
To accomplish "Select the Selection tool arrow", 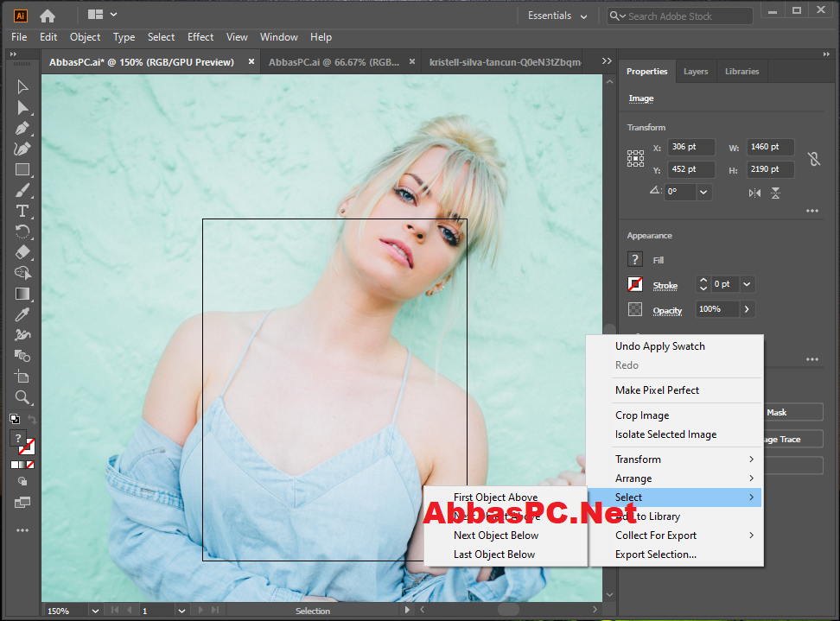I will coord(22,86).
